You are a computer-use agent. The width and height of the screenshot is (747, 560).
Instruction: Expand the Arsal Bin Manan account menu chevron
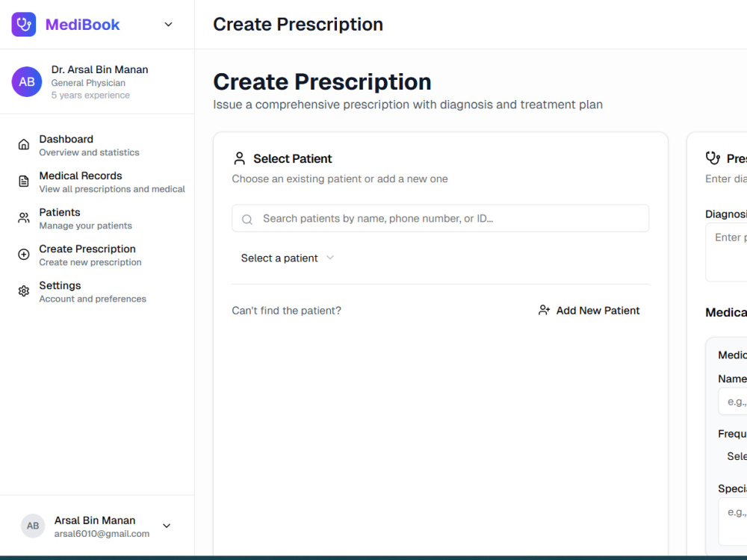point(167,526)
